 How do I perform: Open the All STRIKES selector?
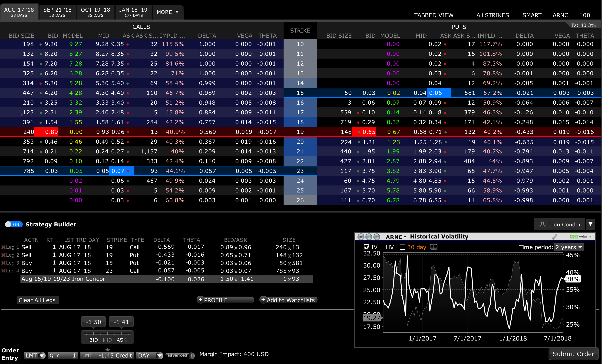[493, 15]
